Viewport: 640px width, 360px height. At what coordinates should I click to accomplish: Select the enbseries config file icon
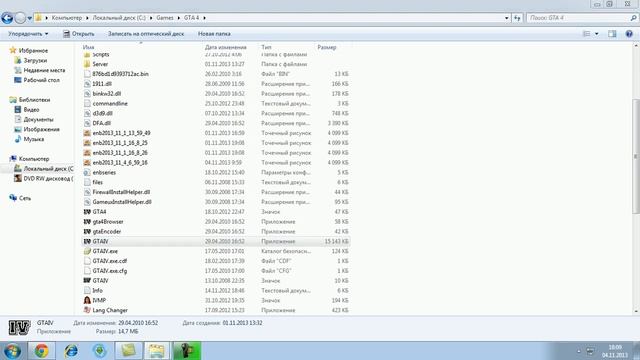point(87,172)
